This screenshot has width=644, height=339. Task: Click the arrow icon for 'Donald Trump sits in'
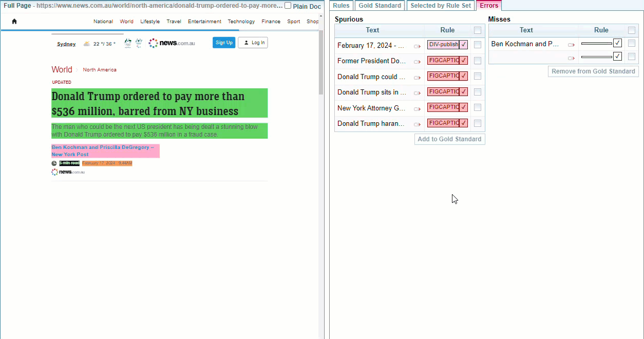pos(417,93)
